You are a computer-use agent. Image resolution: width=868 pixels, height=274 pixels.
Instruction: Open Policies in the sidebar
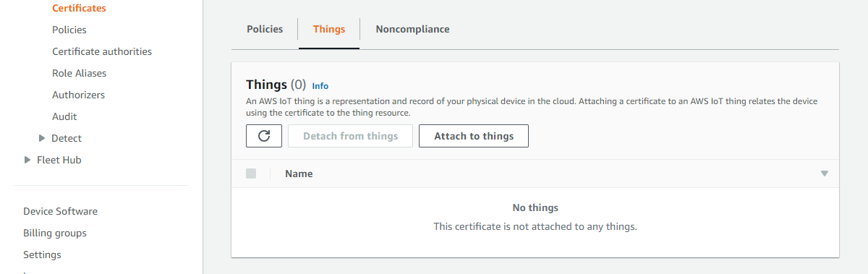click(x=69, y=30)
